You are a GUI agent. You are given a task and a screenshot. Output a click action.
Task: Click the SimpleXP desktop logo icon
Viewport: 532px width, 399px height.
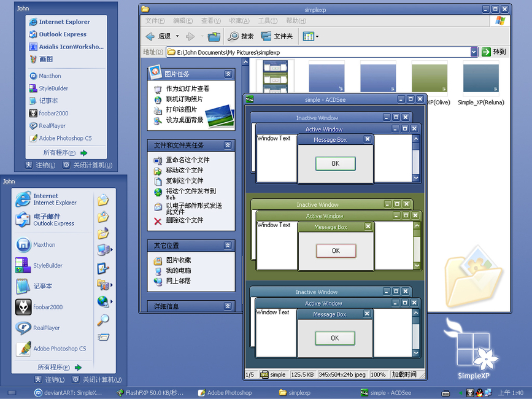(472, 349)
